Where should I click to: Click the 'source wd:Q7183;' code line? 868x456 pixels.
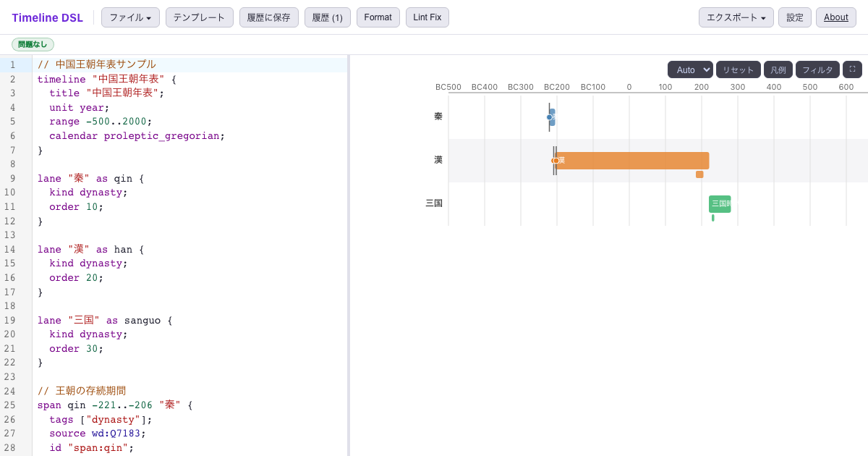point(98,434)
